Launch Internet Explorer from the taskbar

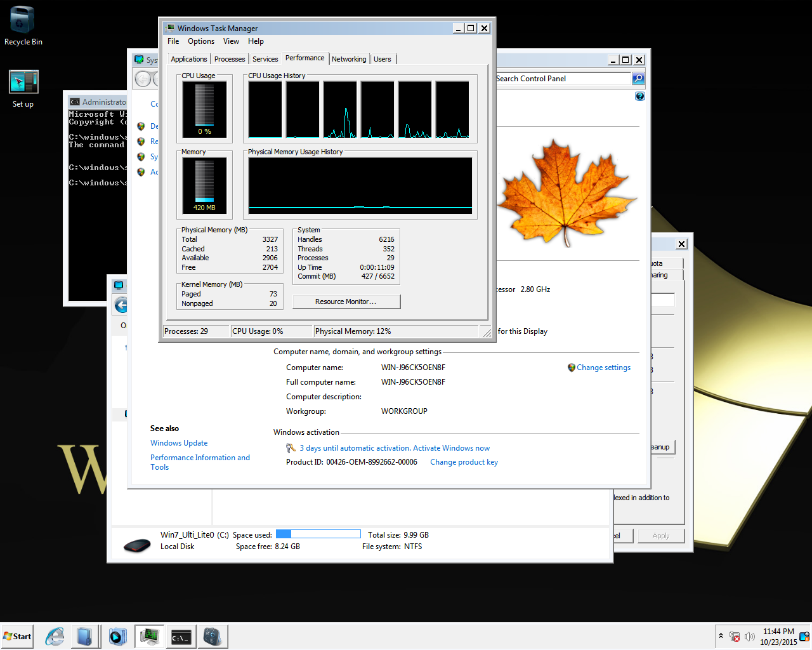click(x=55, y=636)
